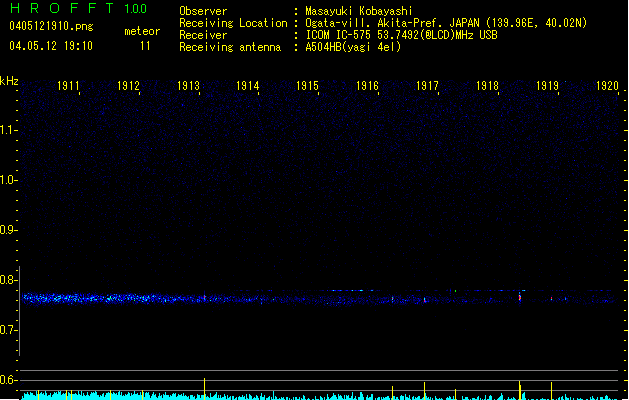
Task: Click the tall yellow spike near 1913
Action: click(x=205, y=388)
